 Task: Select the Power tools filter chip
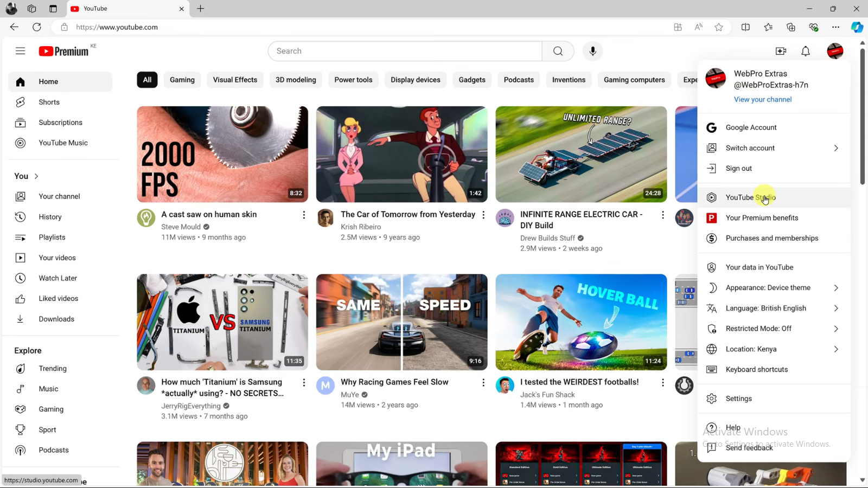click(x=353, y=80)
